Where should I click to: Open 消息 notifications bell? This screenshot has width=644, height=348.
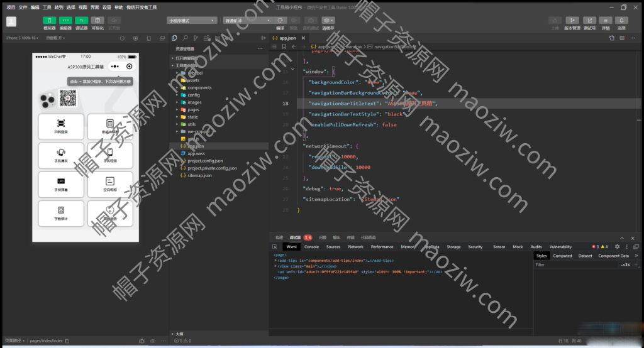point(621,21)
